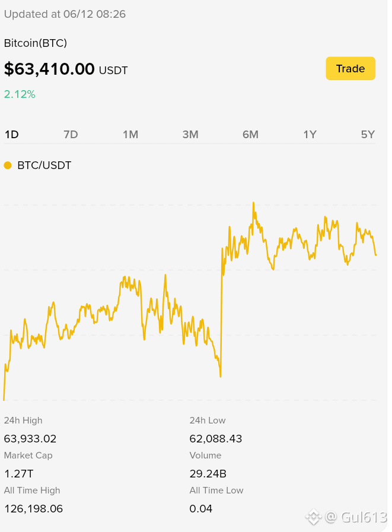
Task: Select the 1Y time range tab
Action: [310, 135]
